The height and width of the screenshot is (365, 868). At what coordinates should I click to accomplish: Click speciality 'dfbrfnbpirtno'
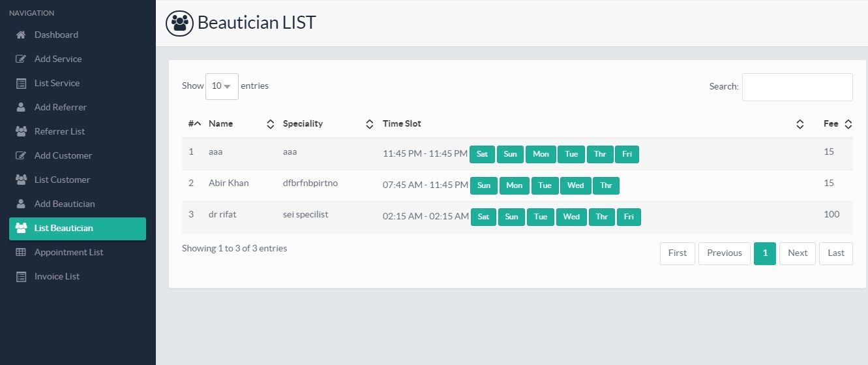coord(310,183)
